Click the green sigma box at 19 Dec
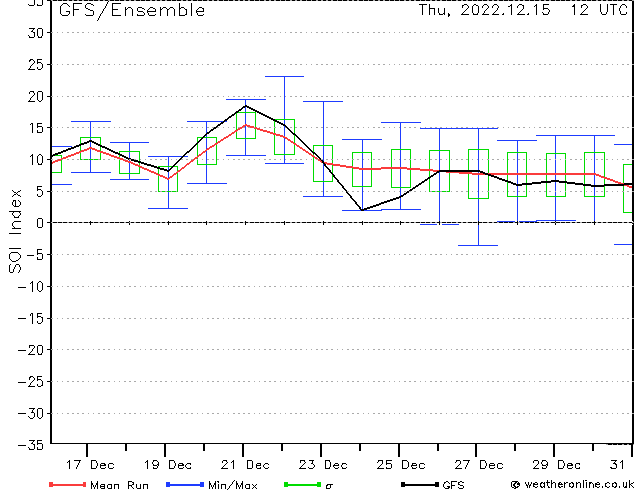This screenshot has width=634, height=490. (168, 179)
